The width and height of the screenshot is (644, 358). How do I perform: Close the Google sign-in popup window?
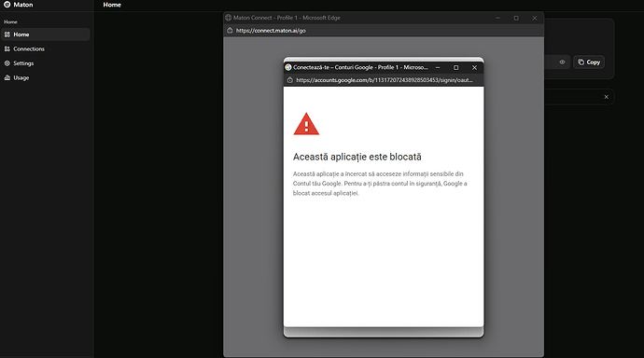click(x=474, y=68)
